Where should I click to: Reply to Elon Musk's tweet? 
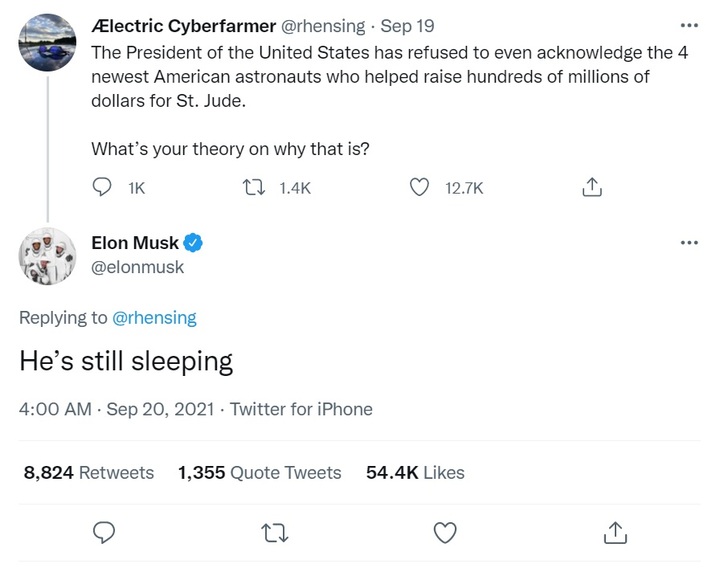tap(101, 533)
